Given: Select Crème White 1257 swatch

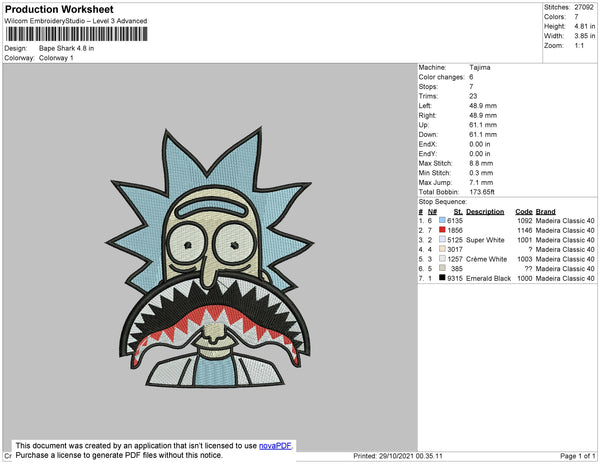Looking at the screenshot, I should [x=442, y=259].
